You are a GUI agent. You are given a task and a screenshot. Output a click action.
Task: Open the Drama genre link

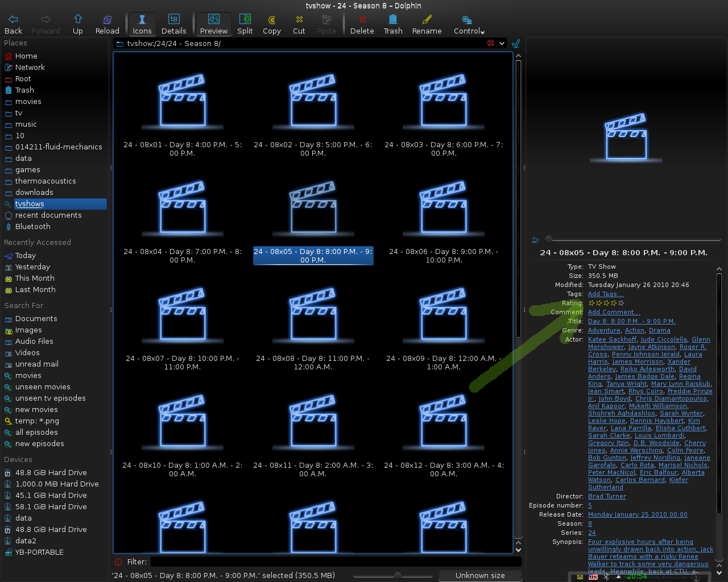point(659,330)
